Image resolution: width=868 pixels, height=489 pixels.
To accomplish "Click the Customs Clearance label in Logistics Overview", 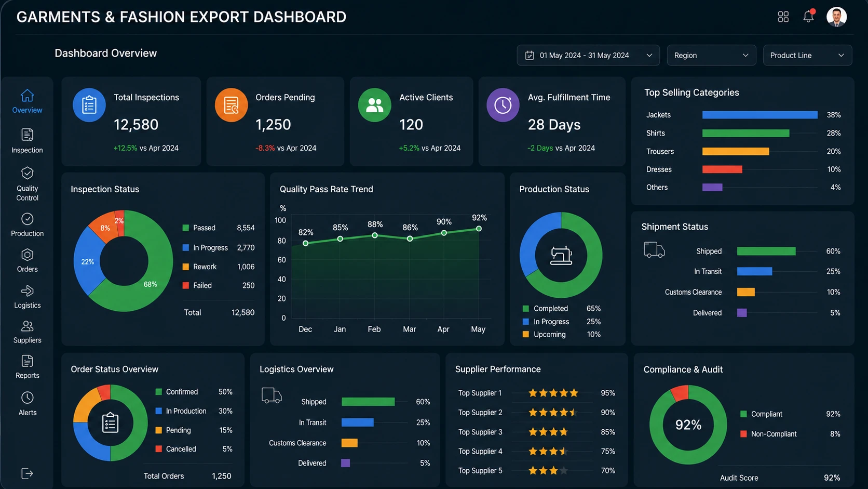I will (x=297, y=443).
